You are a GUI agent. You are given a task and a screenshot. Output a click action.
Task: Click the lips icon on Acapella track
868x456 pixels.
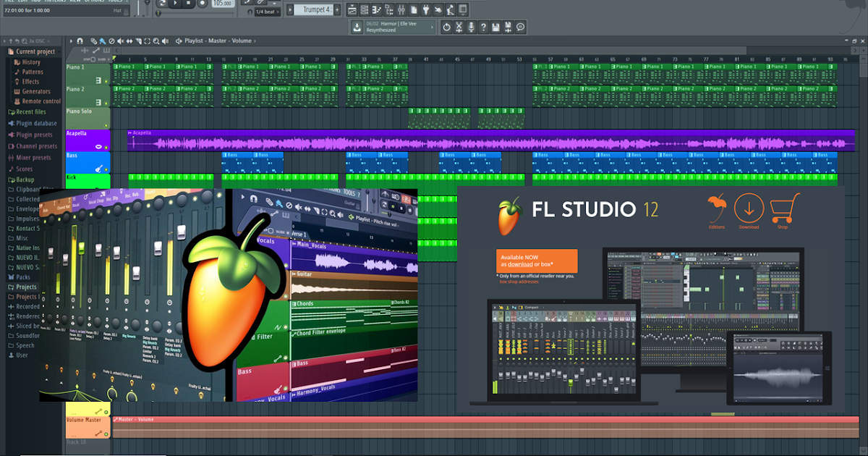[x=98, y=147]
